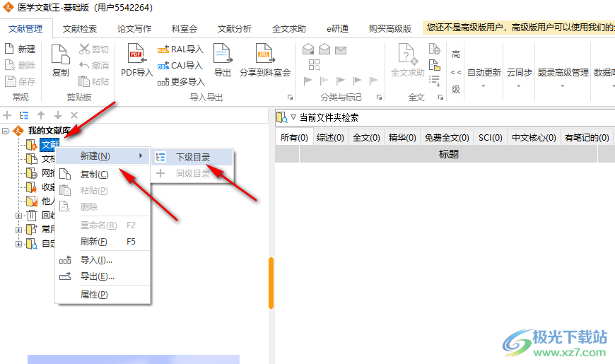This screenshot has width=615, height=364.
Task: Open the 自动更新 dropdown
Action: pyautogui.click(x=484, y=78)
